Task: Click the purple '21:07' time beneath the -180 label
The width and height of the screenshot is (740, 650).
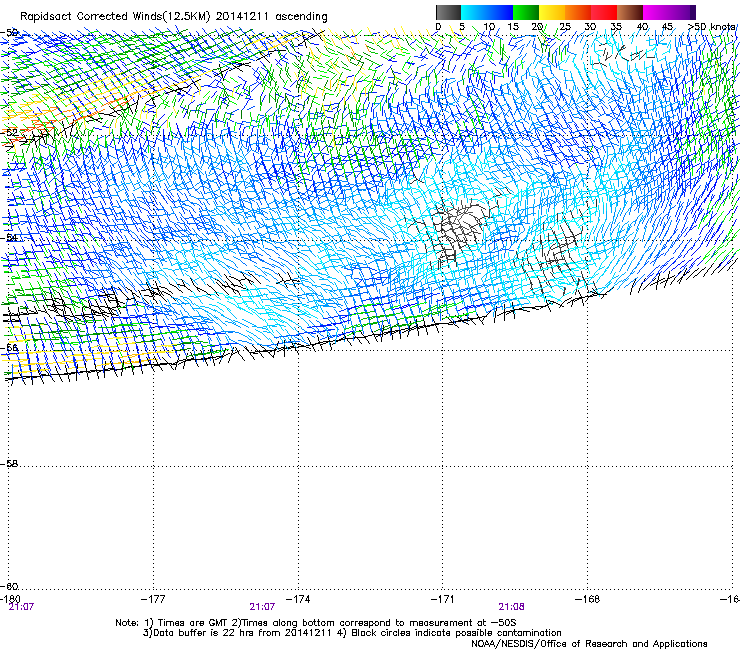Action: [x=21, y=607]
